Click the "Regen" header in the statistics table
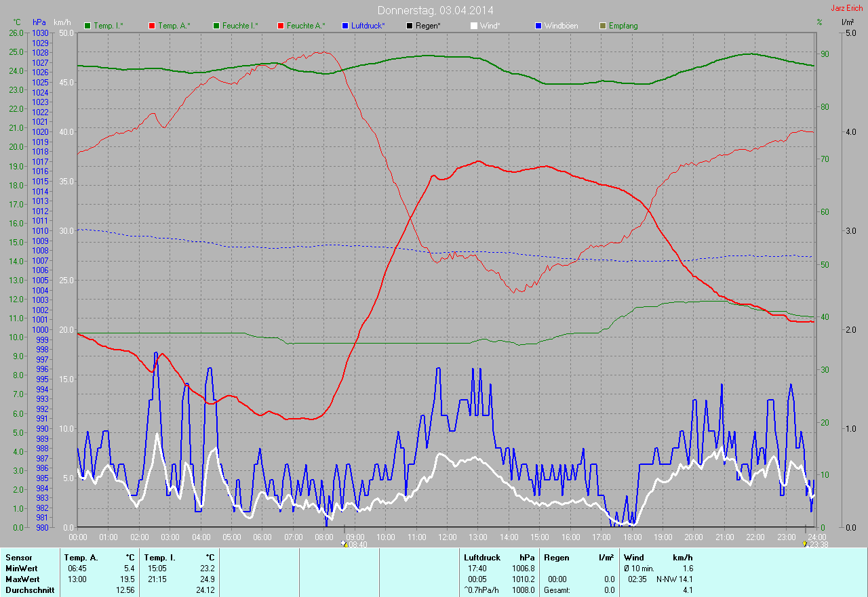This screenshot has height=597, width=868. (555, 557)
